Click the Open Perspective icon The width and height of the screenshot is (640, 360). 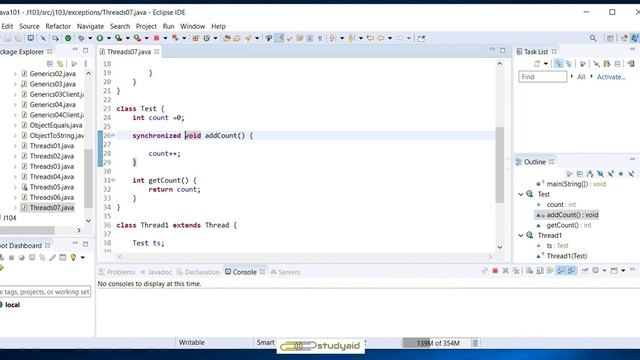tap(610, 38)
